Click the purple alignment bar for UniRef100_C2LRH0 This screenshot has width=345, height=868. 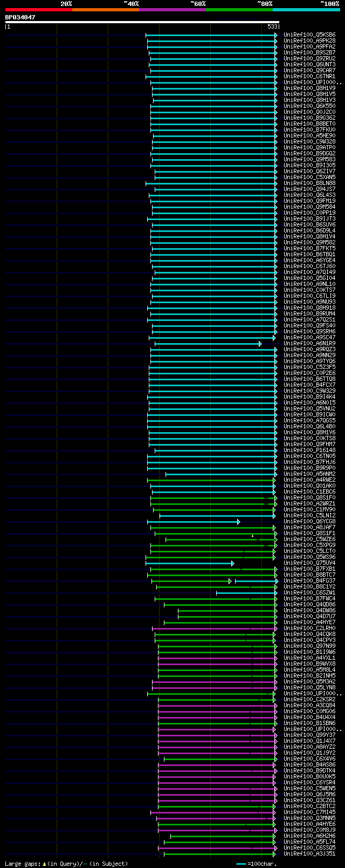[x=215, y=628]
